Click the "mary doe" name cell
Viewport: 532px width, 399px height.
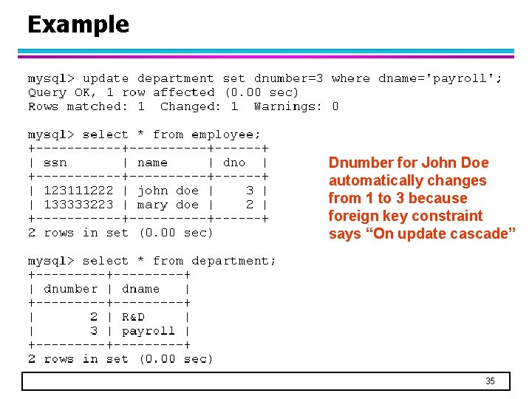[x=168, y=205]
